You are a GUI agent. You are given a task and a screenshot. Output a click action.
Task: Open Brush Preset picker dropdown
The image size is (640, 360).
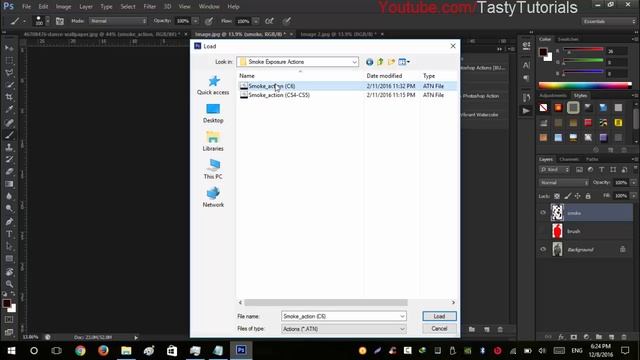[x=47, y=21]
